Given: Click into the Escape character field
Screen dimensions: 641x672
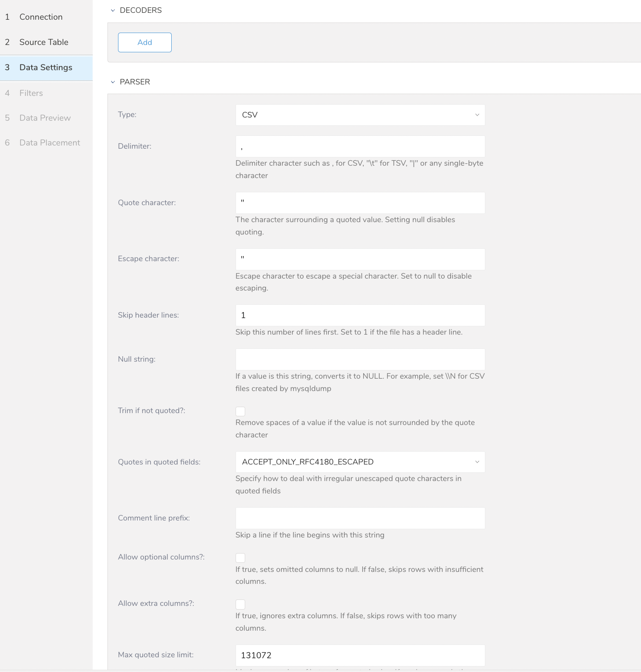Looking at the screenshot, I should click(x=360, y=259).
